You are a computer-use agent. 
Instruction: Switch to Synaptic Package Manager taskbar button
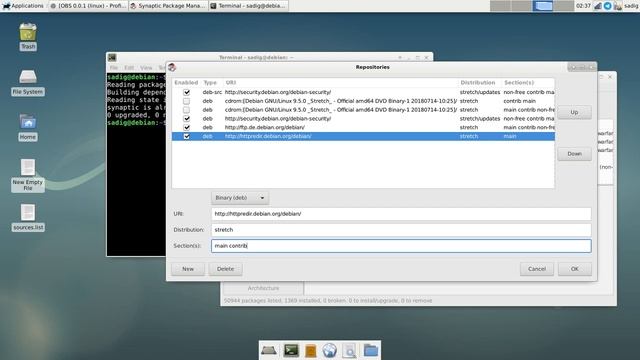click(x=168, y=6)
